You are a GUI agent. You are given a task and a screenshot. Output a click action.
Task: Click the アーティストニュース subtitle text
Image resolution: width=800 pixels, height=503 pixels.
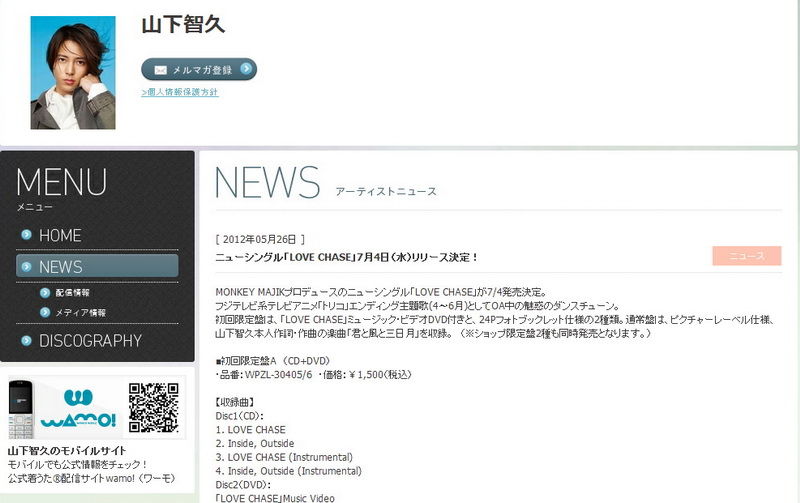pos(386,191)
